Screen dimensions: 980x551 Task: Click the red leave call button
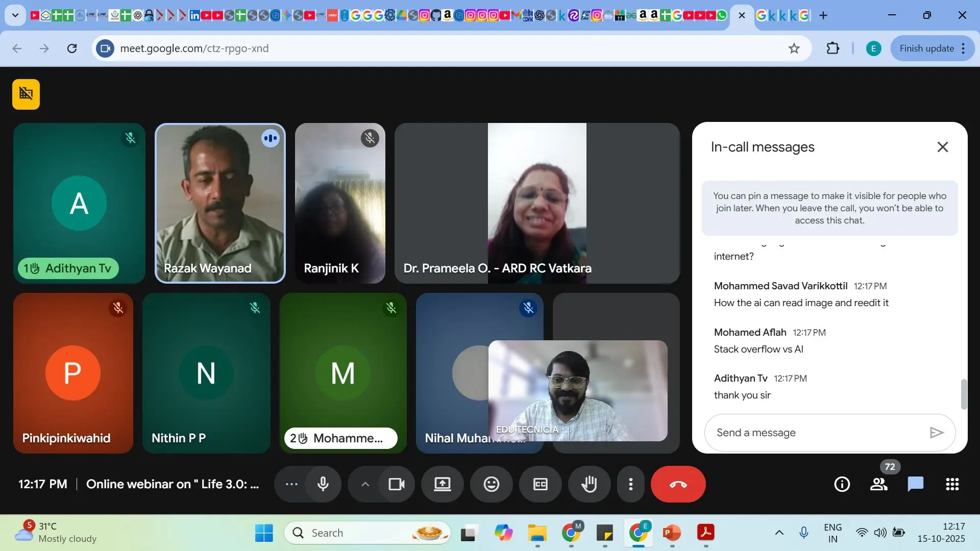(678, 484)
